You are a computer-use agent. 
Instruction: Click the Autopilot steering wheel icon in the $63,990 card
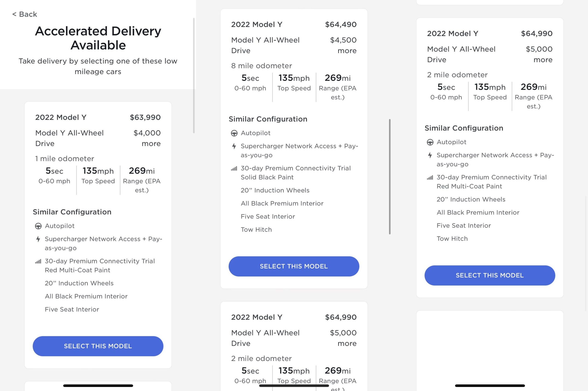[38, 226]
